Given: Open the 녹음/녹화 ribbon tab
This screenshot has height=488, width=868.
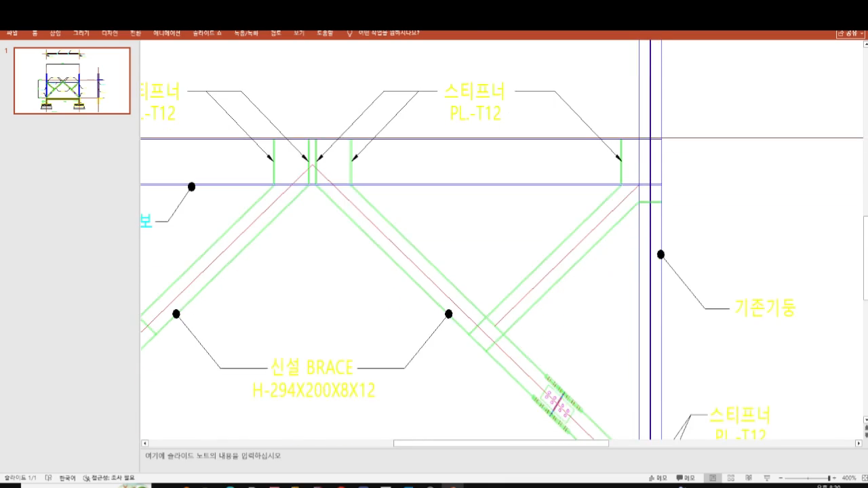Looking at the screenshot, I should pos(246,33).
